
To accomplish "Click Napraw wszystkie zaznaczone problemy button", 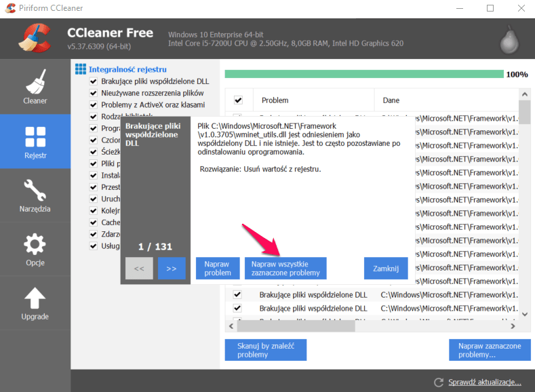I will click(285, 268).
